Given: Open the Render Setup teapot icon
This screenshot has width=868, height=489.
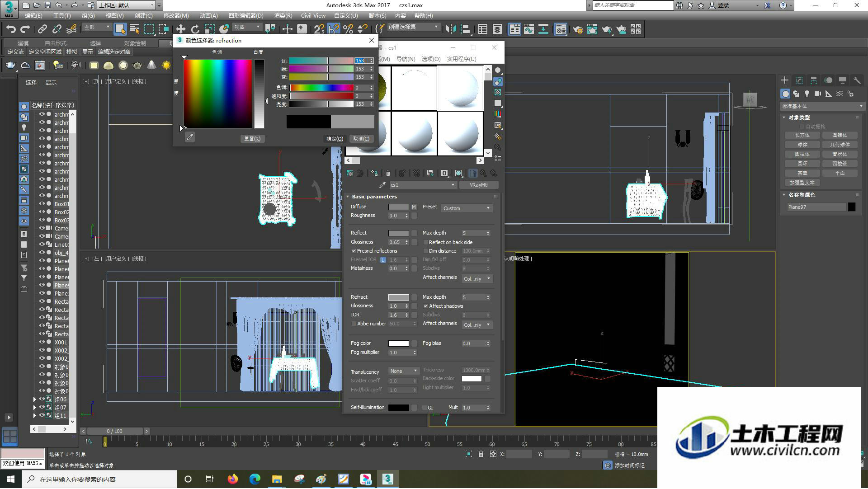Looking at the screenshot, I should [577, 29].
